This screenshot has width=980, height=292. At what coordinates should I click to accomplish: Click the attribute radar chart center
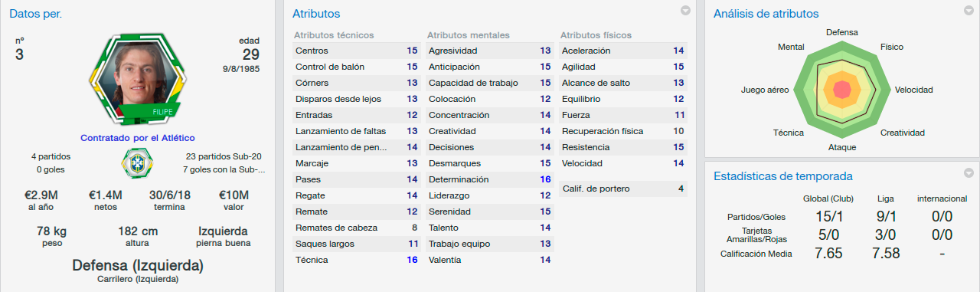point(842,91)
